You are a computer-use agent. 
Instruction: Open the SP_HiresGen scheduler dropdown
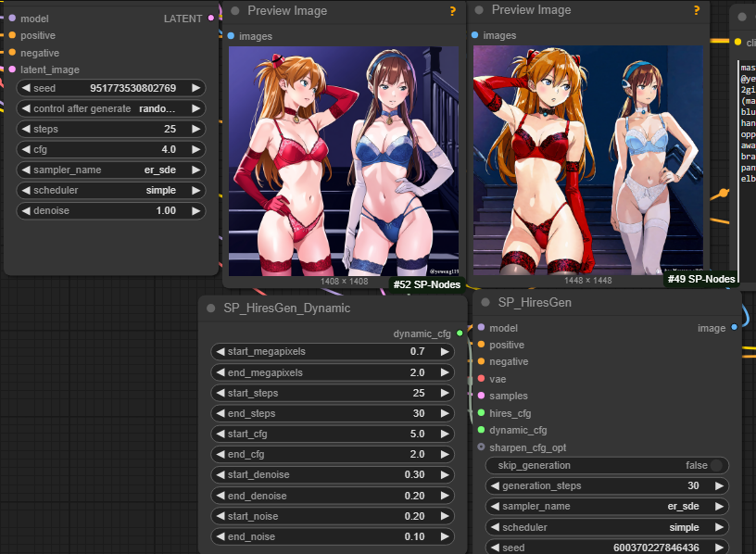pyautogui.click(x=607, y=527)
